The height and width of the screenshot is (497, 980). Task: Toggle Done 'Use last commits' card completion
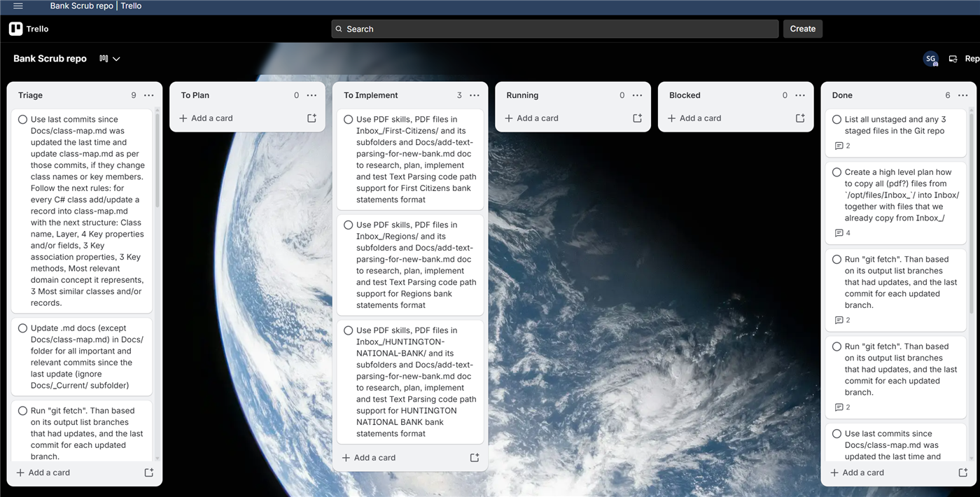836,434
